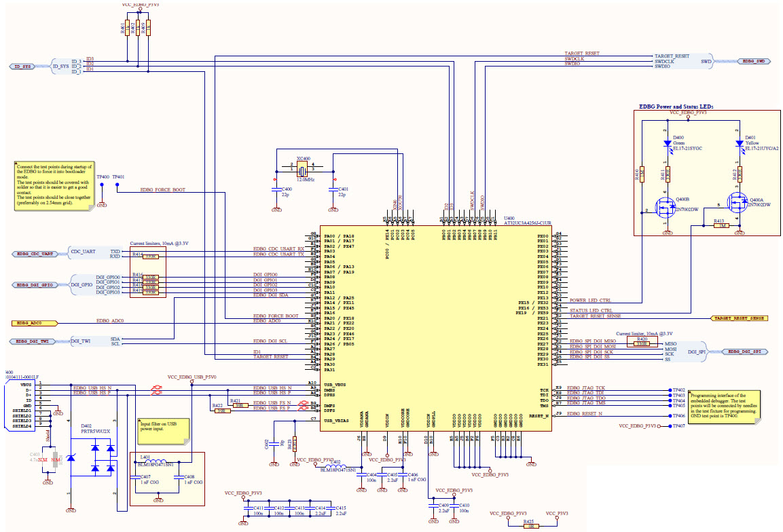Select the XC400 12.0MHz crystal symbol
The height and width of the screenshot is (532, 783).
pyautogui.click(x=304, y=168)
